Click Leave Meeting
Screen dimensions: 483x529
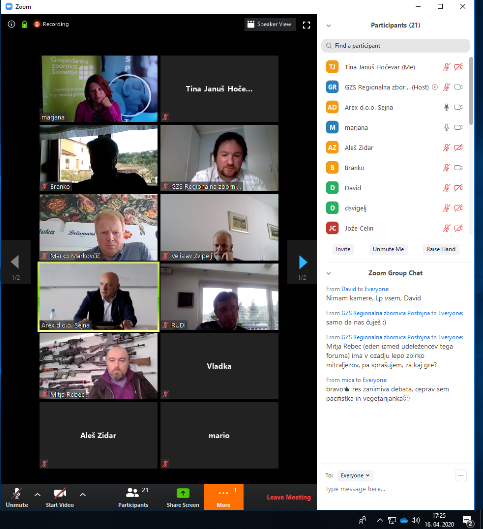289,497
